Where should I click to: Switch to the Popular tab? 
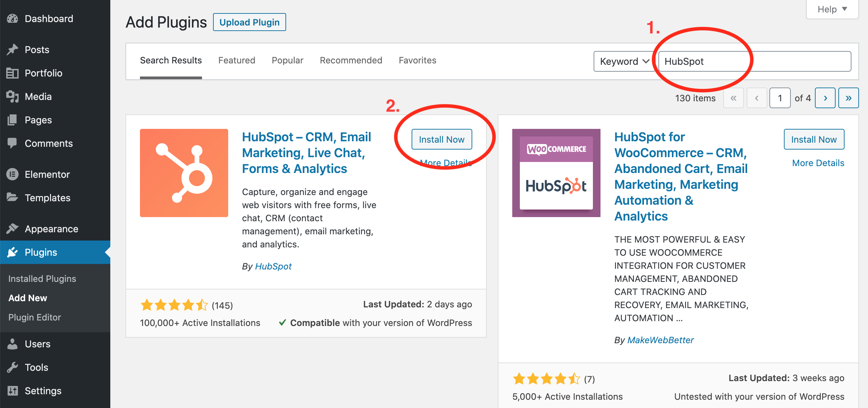pyautogui.click(x=287, y=60)
